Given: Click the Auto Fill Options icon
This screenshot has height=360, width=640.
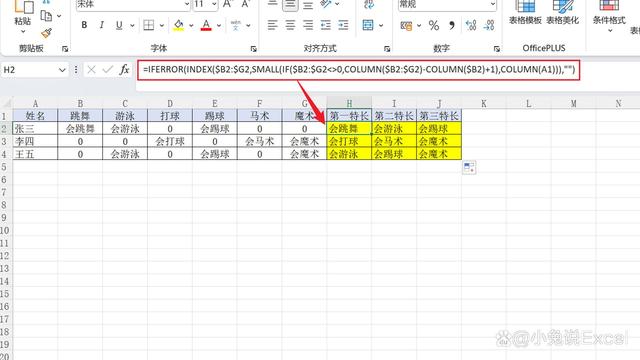Looking at the screenshot, I should (x=469, y=167).
